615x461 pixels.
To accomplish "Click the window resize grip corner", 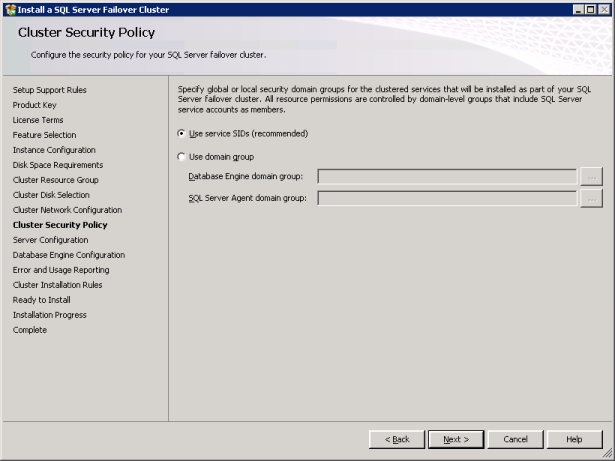I will click(x=607, y=453).
